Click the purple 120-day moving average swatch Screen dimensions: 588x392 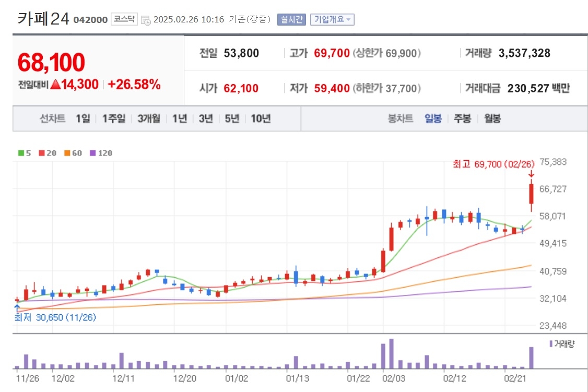pos(92,153)
